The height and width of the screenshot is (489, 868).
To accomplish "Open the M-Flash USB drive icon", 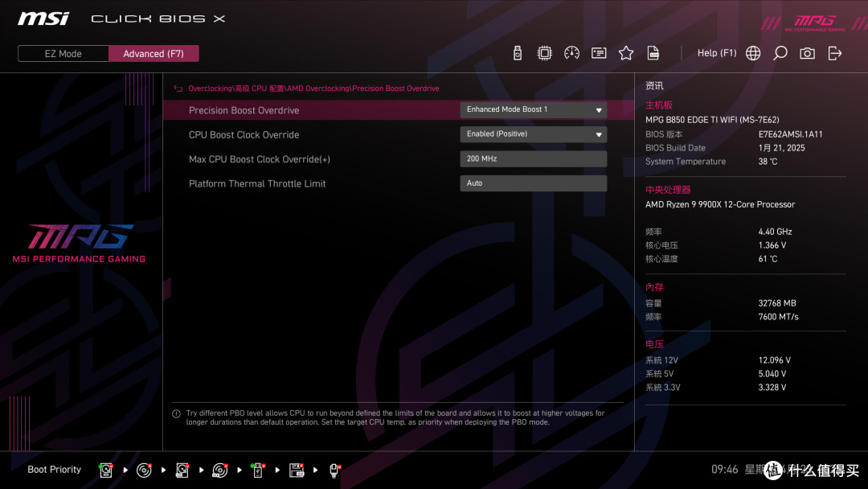I will [518, 53].
